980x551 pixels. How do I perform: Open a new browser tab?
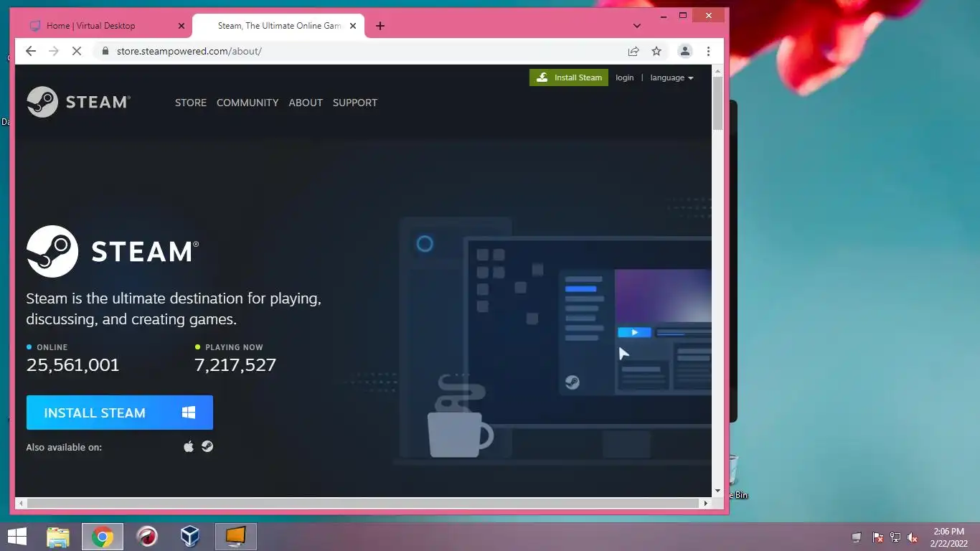tap(380, 26)
